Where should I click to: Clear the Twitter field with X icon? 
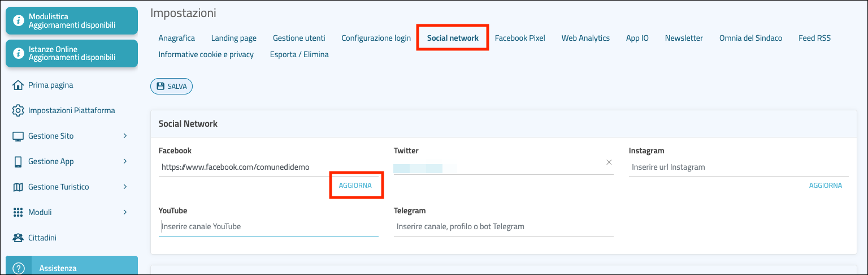point(609,162)
